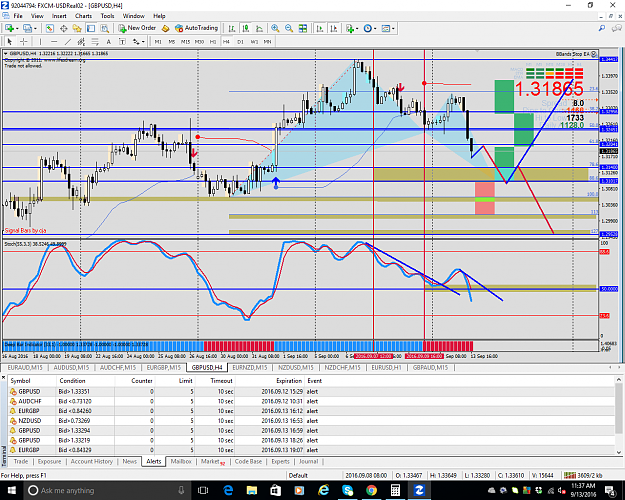Toggle the chart Auto Scroll icon

pyautogui.click(x=320, y=28)
